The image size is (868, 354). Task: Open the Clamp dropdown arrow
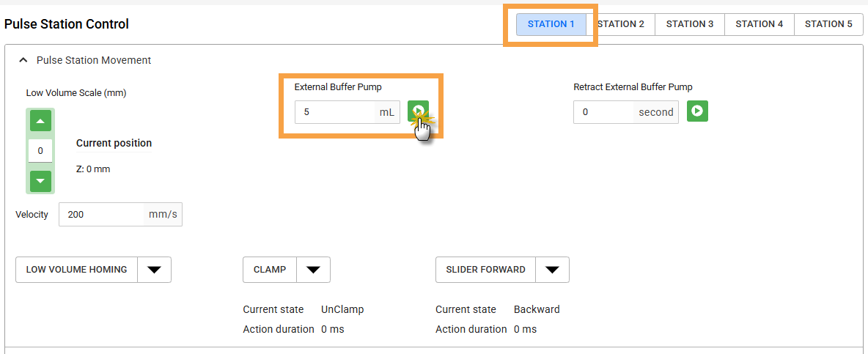point(313,270)
